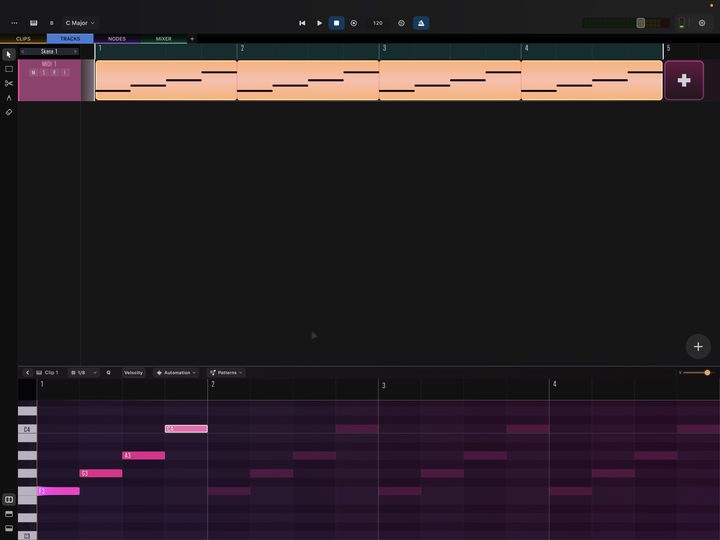The width and height of the screenshot is (720, 540).
Task: Switch to the NODES tab
Action: tap(117, 39)
